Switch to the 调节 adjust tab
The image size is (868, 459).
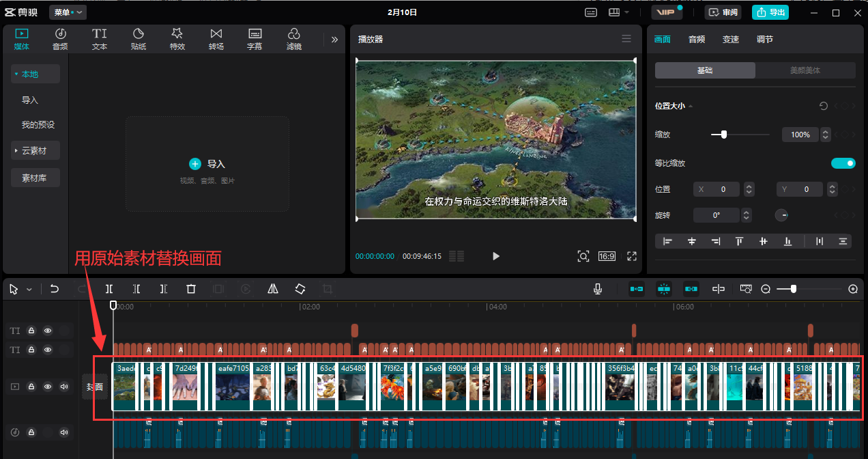[x=765, y=39]
